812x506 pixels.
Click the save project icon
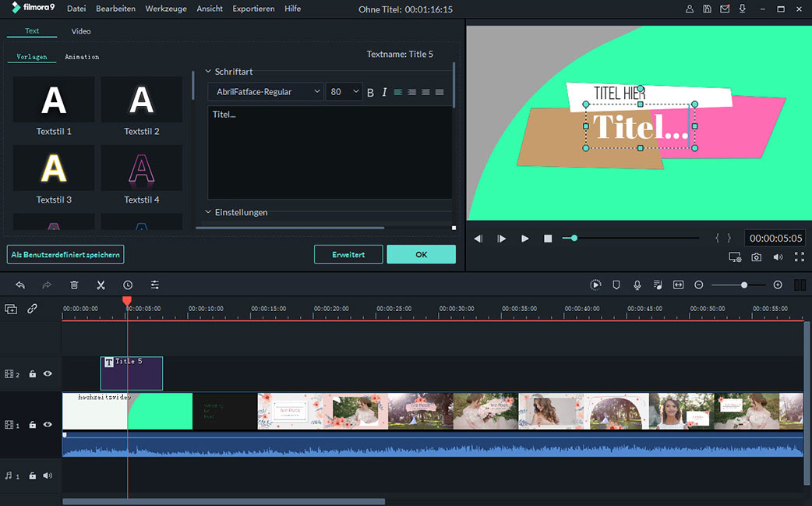click(707, 9)
